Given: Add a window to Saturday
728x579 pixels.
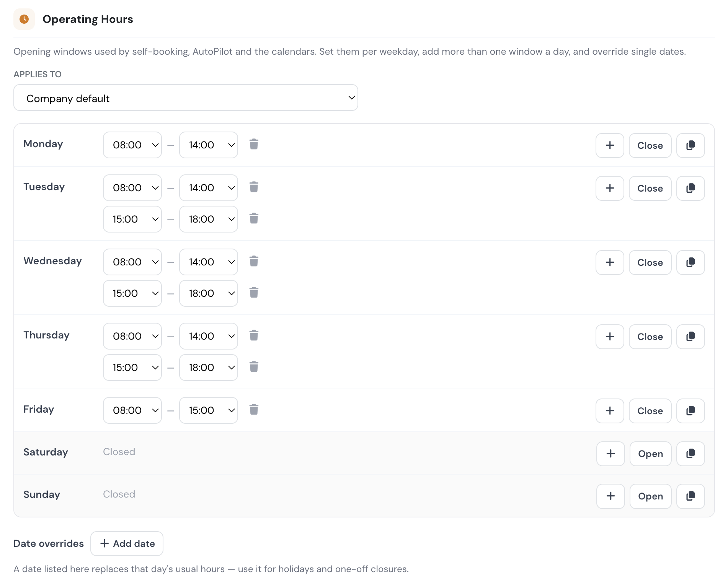Looking at the screenshot, I should 610,454.
